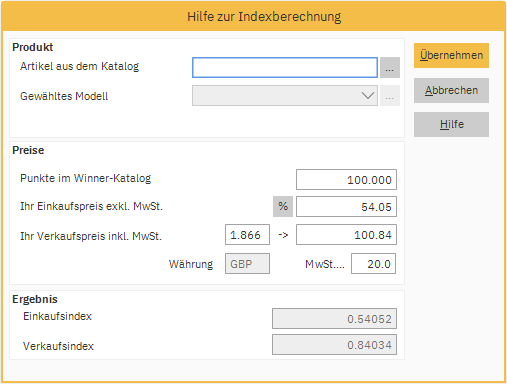The image size is (507, 384).
Task: Click the Abbrechen button
Action: 451,90
